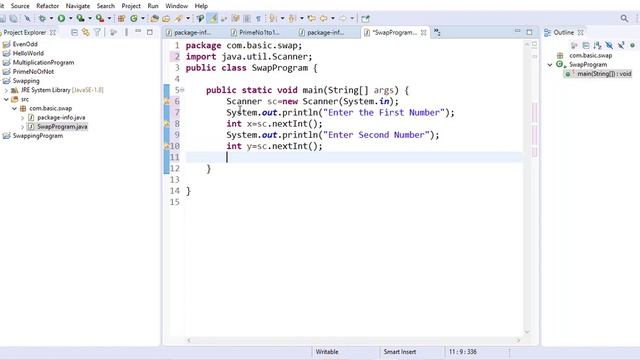The width and height of the screenshot is (640, 360).
Task: Open dropdown arrow next to Debug icon
Action: pyautogui.click(x=51, y=18)
